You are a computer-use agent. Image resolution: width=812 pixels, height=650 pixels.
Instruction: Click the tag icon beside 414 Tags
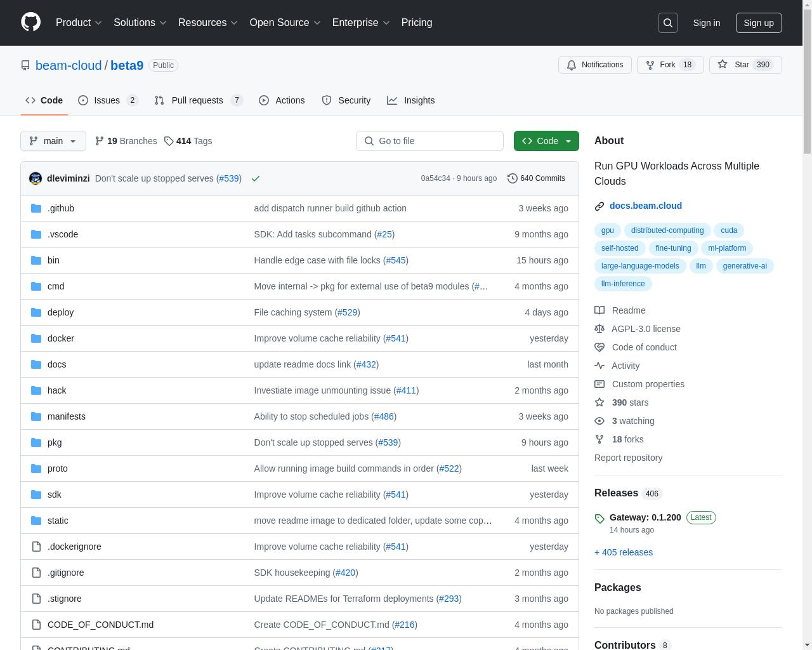[169, 141]
